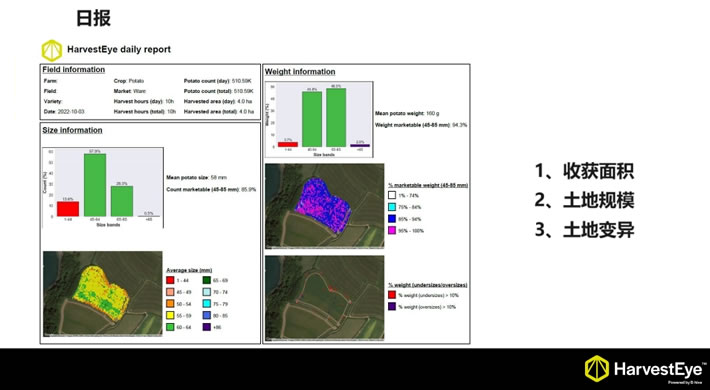710x390 pixels.
Task: Click the Size information heading
Action: coord(72,130)
